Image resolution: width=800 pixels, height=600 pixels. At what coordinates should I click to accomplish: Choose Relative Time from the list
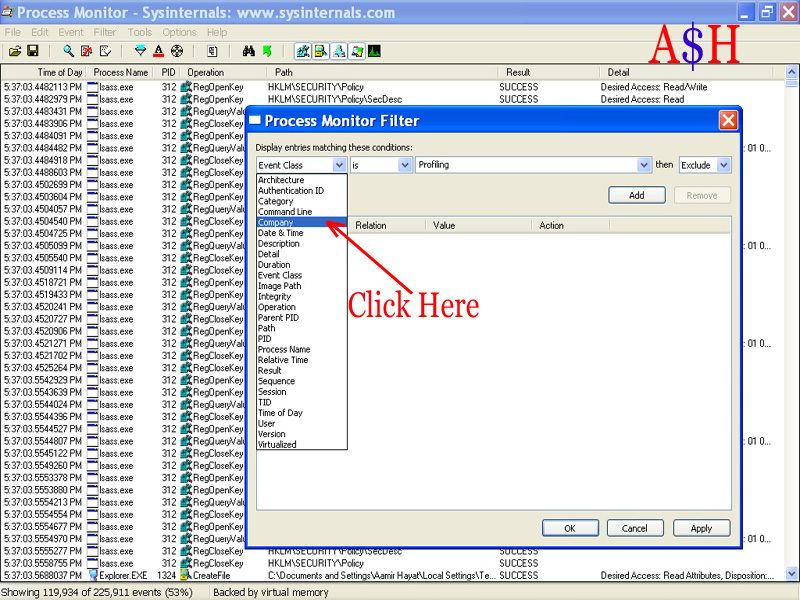point(302,360)
